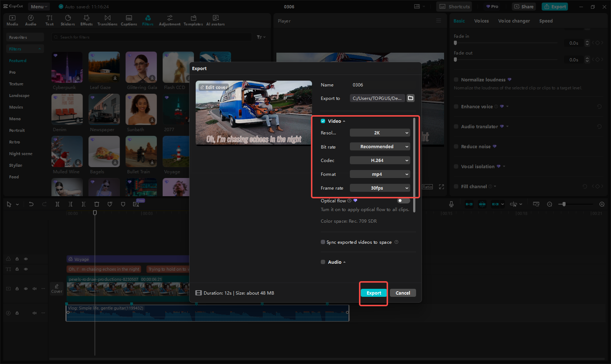
Task: Open the Menu in the title bar
Action: coord(39,7)
